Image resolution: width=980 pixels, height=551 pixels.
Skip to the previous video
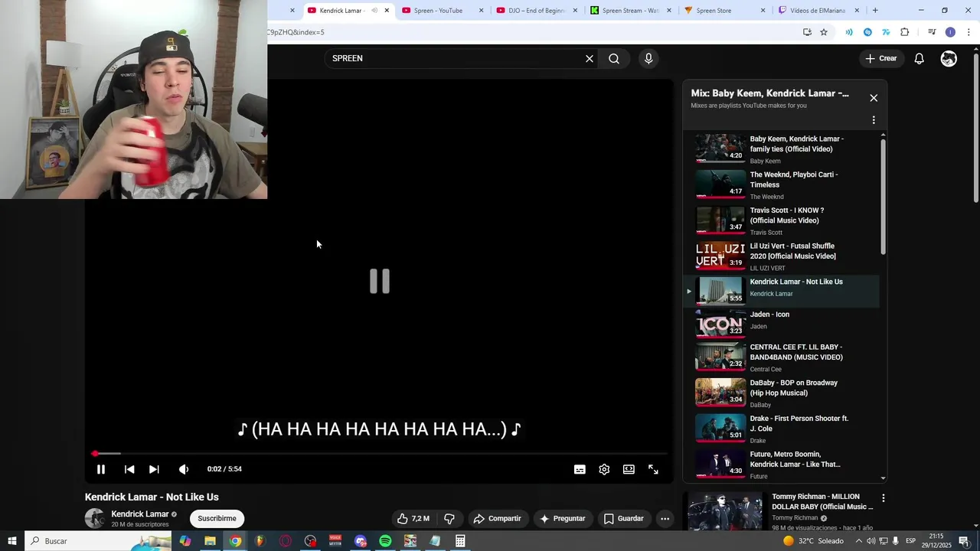129,469
